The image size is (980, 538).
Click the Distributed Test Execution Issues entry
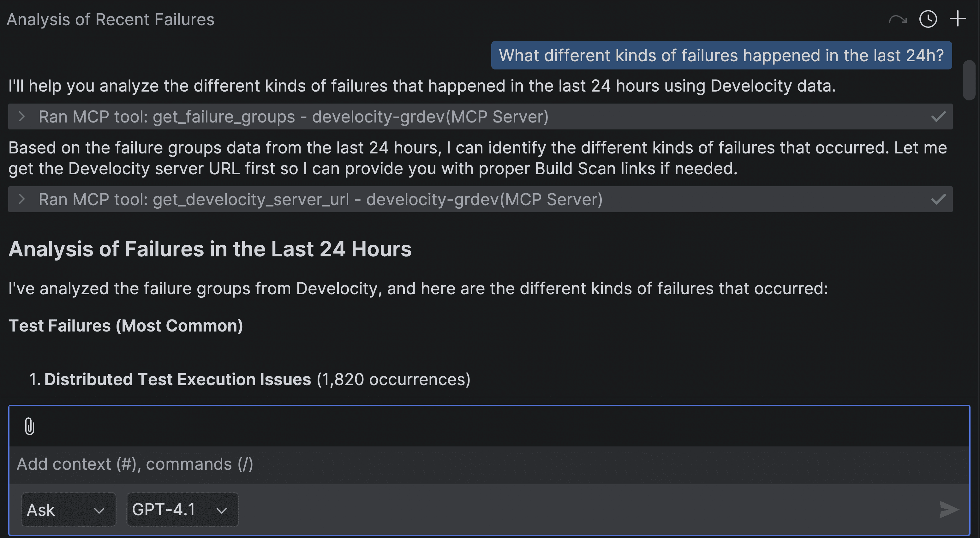coord(250,379)
